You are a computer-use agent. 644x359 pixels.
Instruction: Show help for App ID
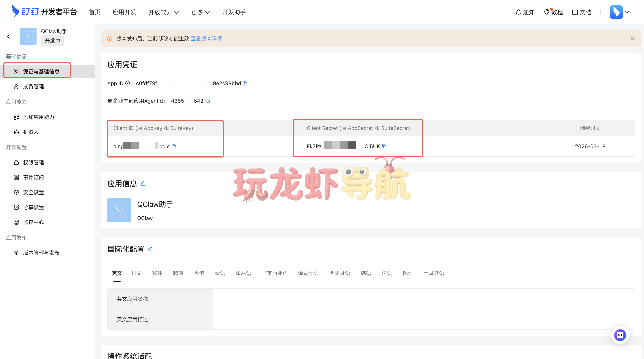127,83
